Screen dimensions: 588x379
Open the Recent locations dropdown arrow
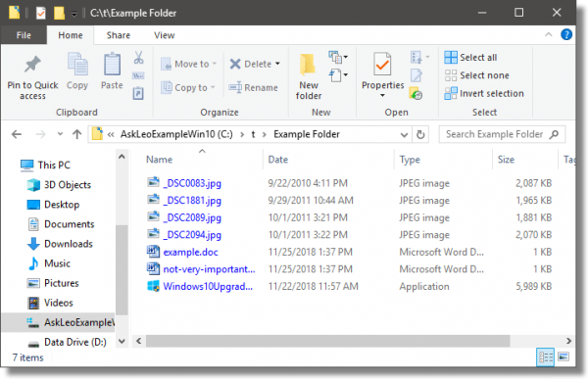(60, 134)
